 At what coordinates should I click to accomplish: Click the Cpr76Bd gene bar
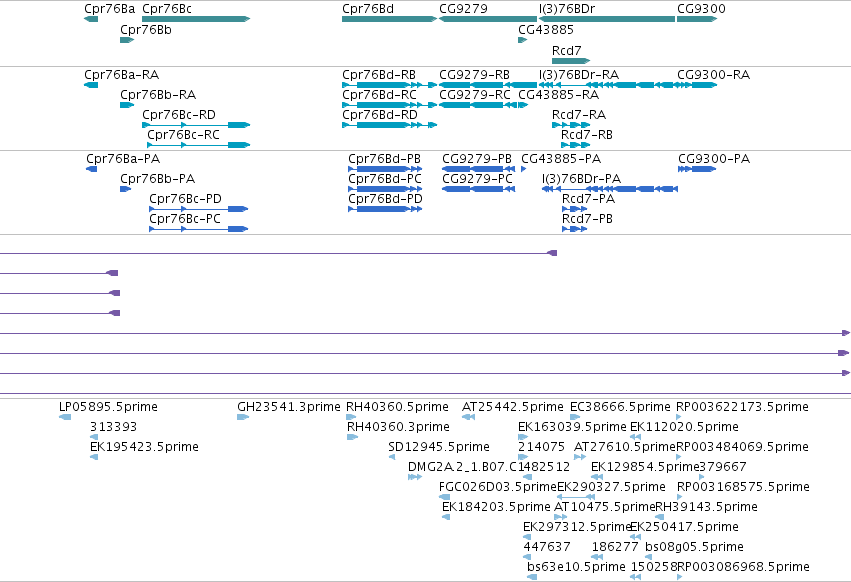390,19
